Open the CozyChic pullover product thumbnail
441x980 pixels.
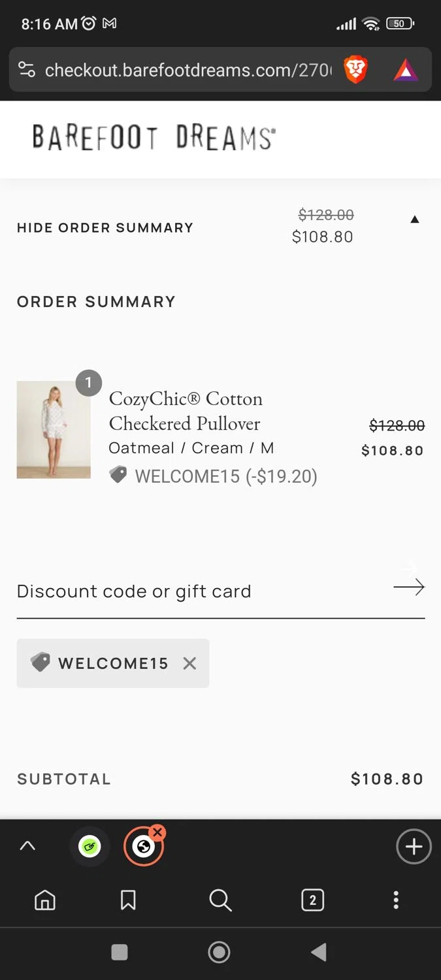(x=54, y=429)
